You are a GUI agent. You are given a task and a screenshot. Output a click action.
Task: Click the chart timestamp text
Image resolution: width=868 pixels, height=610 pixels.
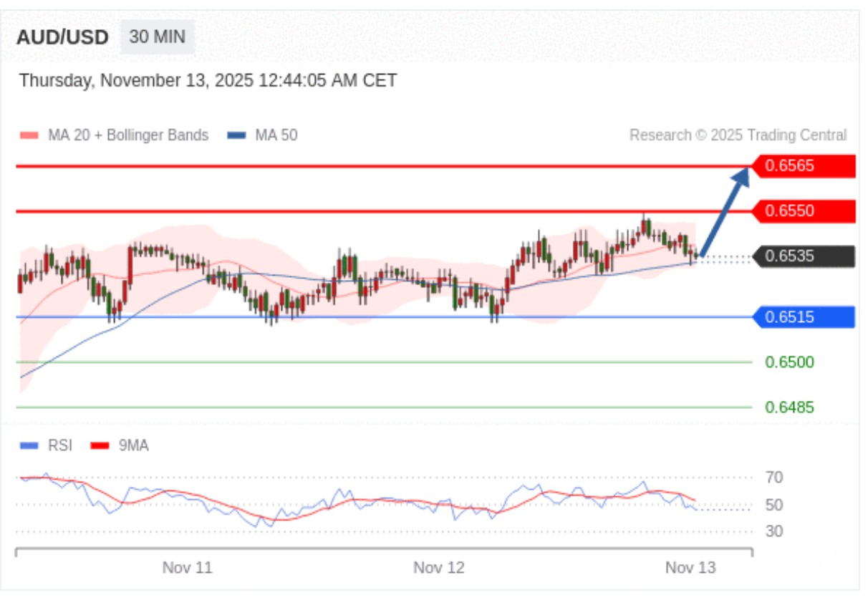[208, 80]
